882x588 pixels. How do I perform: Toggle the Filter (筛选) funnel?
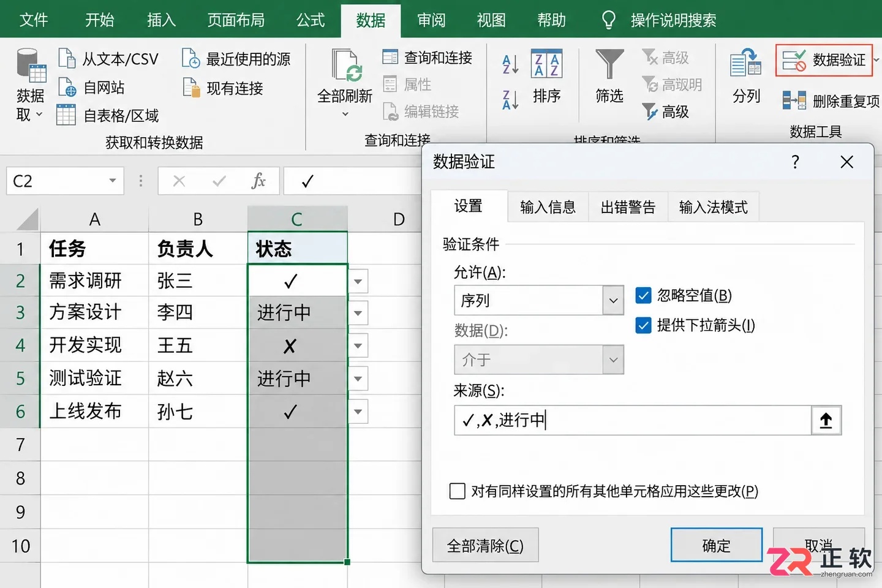(609, 76)
